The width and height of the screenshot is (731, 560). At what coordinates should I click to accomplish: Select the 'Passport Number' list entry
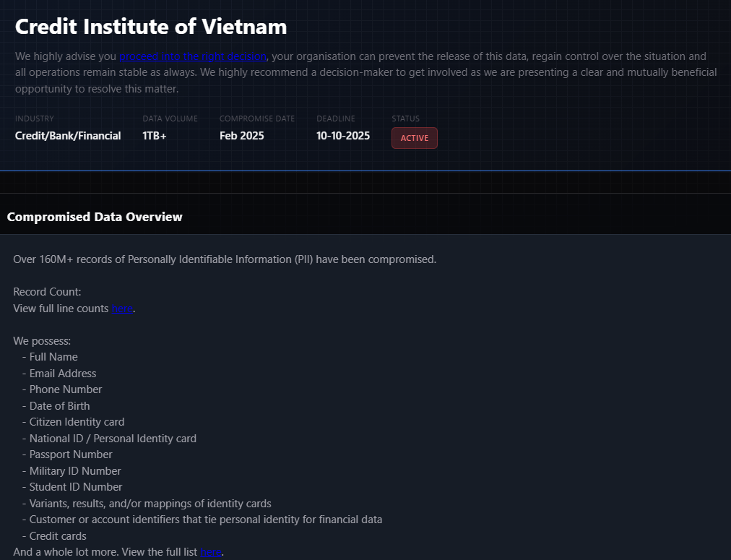click(71, 455)
